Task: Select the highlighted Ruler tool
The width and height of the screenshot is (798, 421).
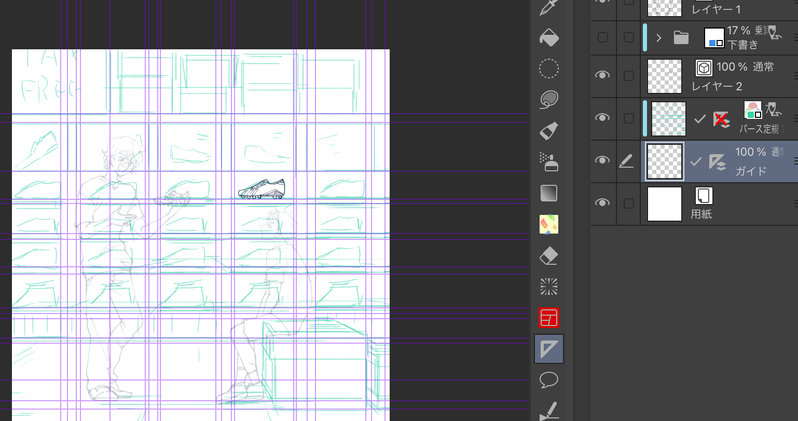Action: (x=549, y=349)
